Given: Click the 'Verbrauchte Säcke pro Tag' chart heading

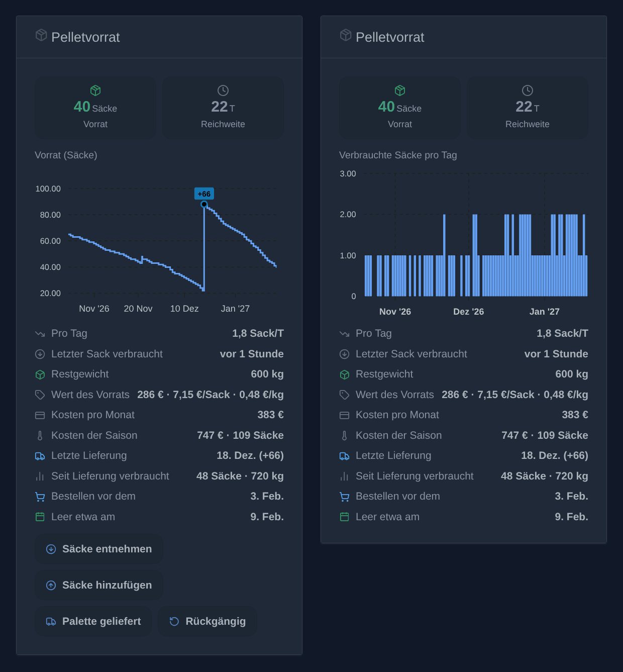Looking at the screenshot, I should pos(398,155).
